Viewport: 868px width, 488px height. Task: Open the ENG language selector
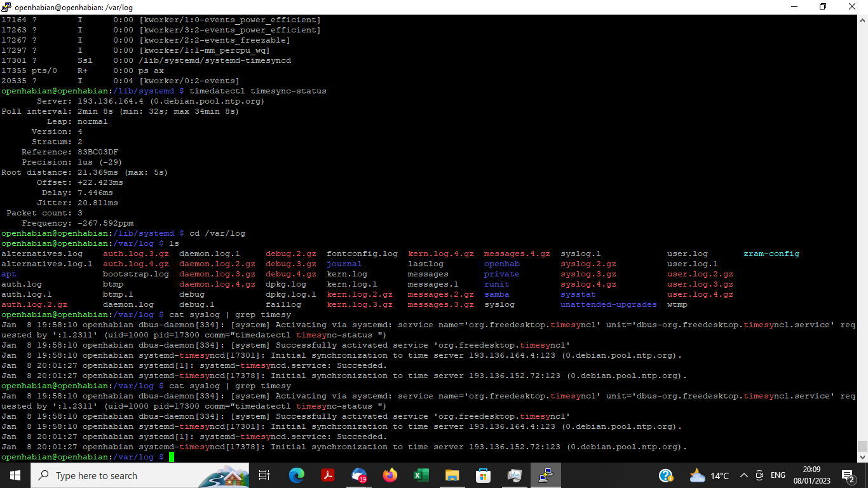778,475
